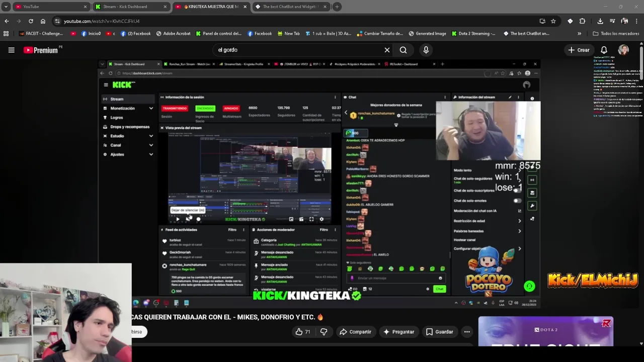Like the video with thumbs up

303,332
